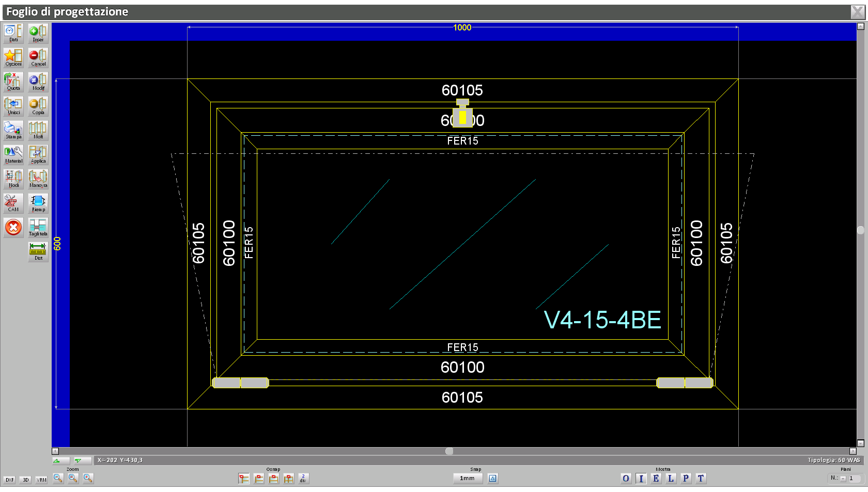This screenshot has width=868, height=492.
Task: Open the Stampa print tool
Action: click(x=13, y=131)
